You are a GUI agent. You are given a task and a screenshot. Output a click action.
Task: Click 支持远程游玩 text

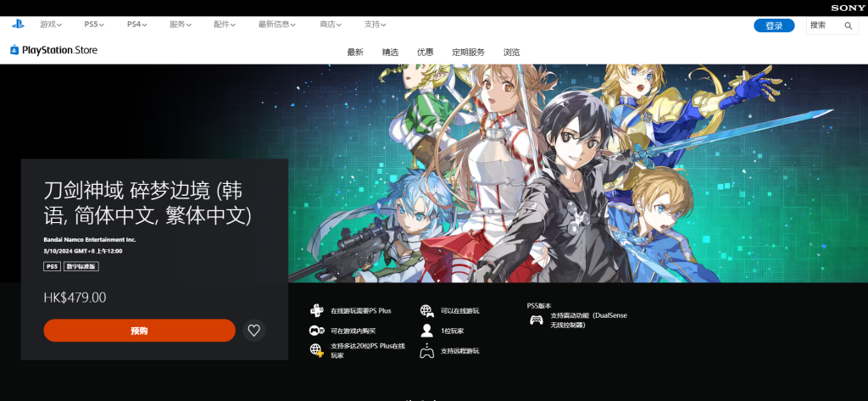click(x=460, y=351)
